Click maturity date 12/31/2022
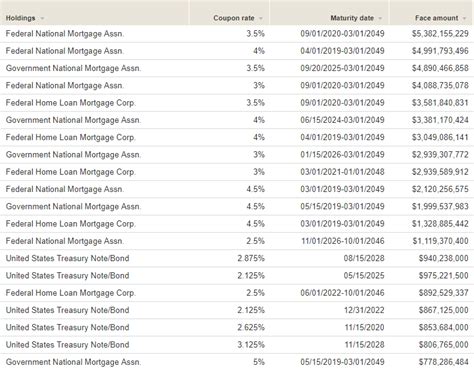This screenshot has width=474, height=371. pyautogui.click(x=364, y=310)
